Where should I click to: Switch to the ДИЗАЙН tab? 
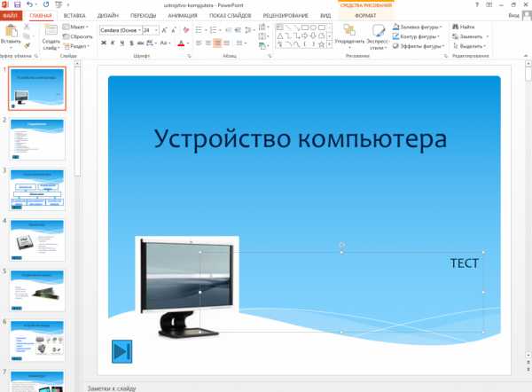108,16
